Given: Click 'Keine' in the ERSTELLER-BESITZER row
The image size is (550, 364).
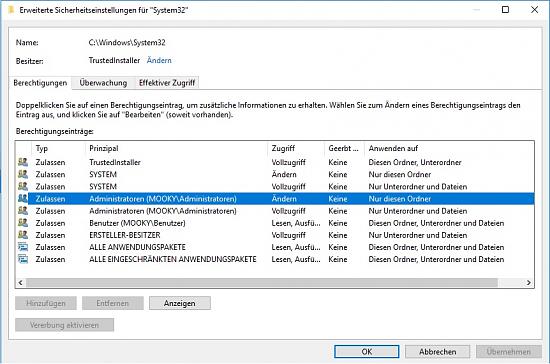Looking at the screenshot, I should click(x=338, y=235).
